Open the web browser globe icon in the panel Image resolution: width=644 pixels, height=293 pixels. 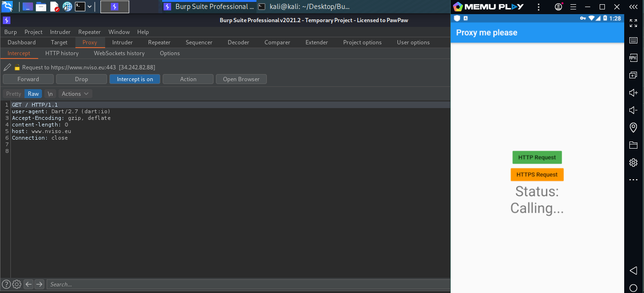[x=67, y=7]
